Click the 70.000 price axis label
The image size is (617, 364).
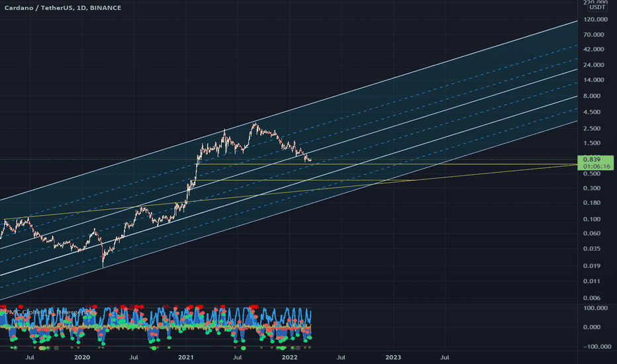[x=594, y=34]
